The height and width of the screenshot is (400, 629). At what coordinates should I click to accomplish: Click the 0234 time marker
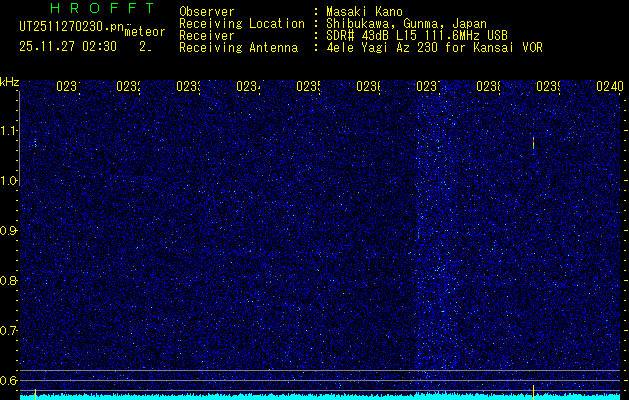[248, 86]
